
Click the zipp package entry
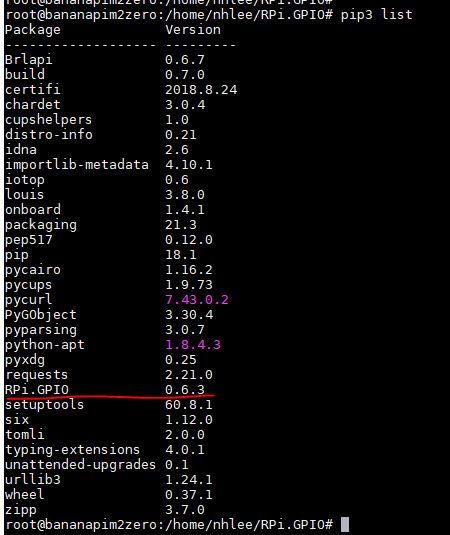(21, 510)
